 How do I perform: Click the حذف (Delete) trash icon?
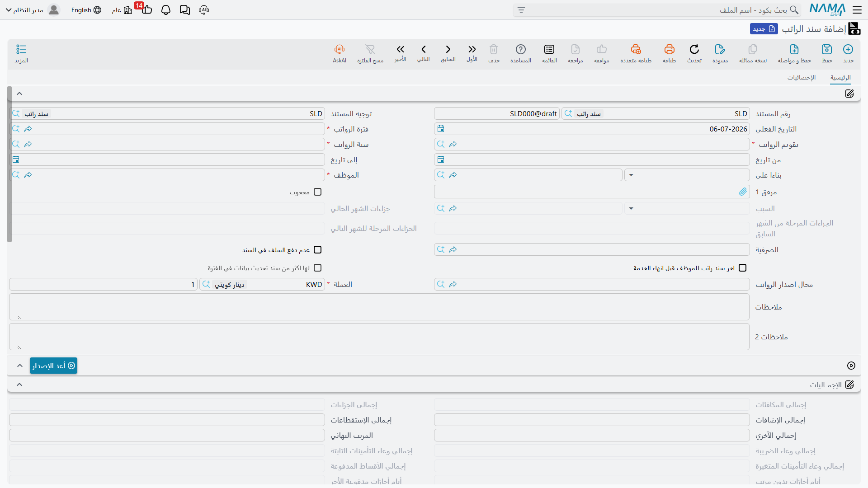(x=494, y=49)
